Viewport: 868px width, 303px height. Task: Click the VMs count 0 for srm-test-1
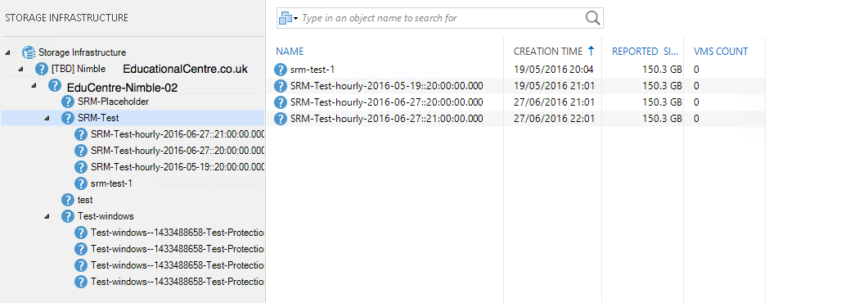click(x=696, y=70)
